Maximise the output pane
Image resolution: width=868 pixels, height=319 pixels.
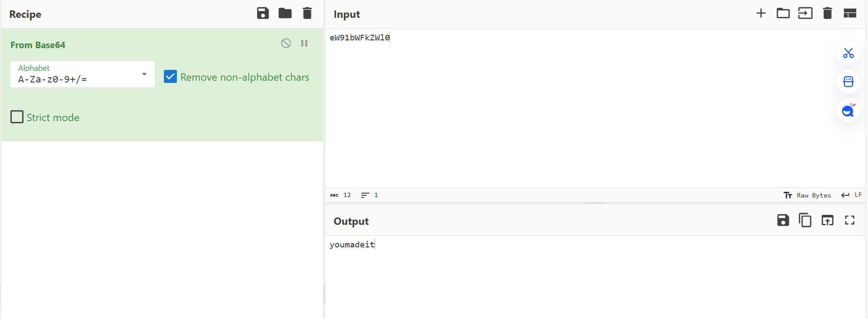[x=850, y=220]
